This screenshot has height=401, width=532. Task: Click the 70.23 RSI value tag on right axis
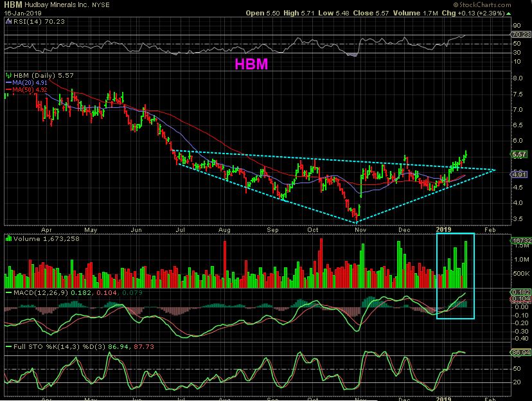tap(520, 34)
